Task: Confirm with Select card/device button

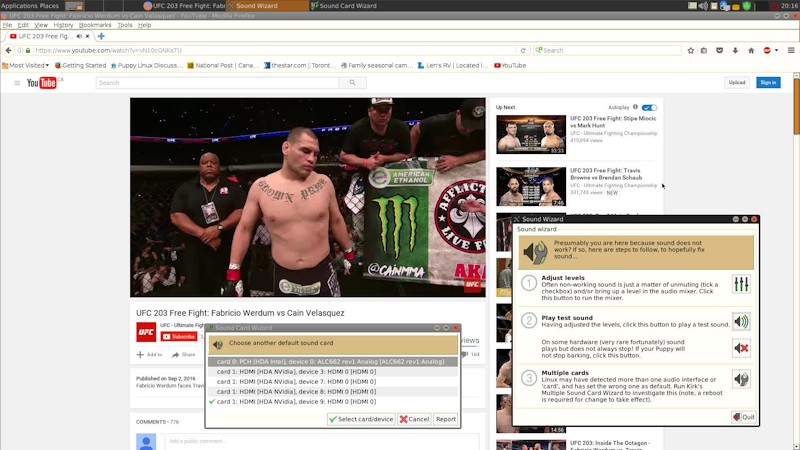Action: tap(361, 419)
